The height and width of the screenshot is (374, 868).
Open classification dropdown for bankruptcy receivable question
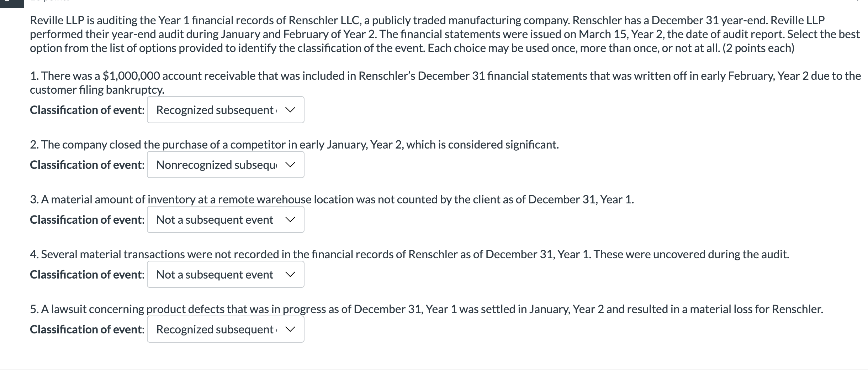point(226,110)
